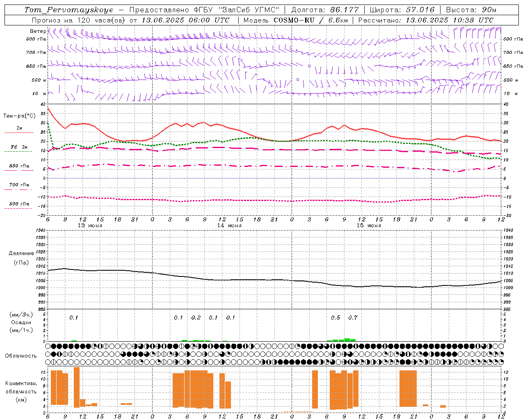Image resolution: width=525 pixels, height=420 pixels.
Task: Click the red 2м temperature legend line
Action: tap(19, 132)
